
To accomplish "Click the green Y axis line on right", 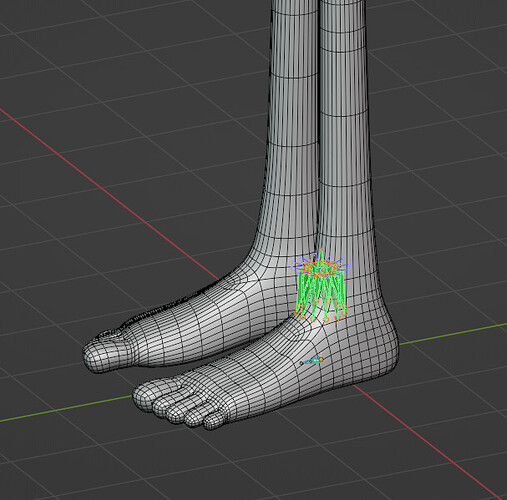I will (x=453, y=333).
